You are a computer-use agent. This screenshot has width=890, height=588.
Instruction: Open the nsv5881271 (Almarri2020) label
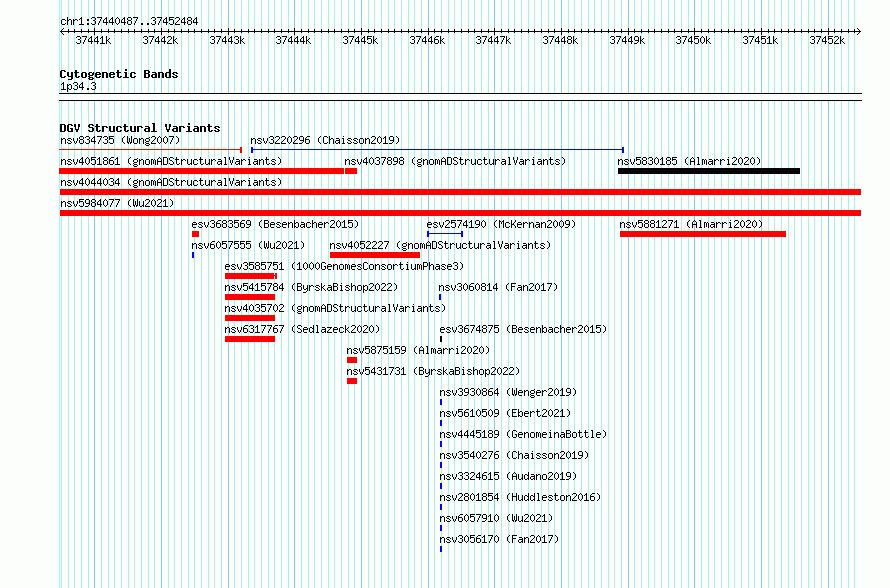click(691, 224)
